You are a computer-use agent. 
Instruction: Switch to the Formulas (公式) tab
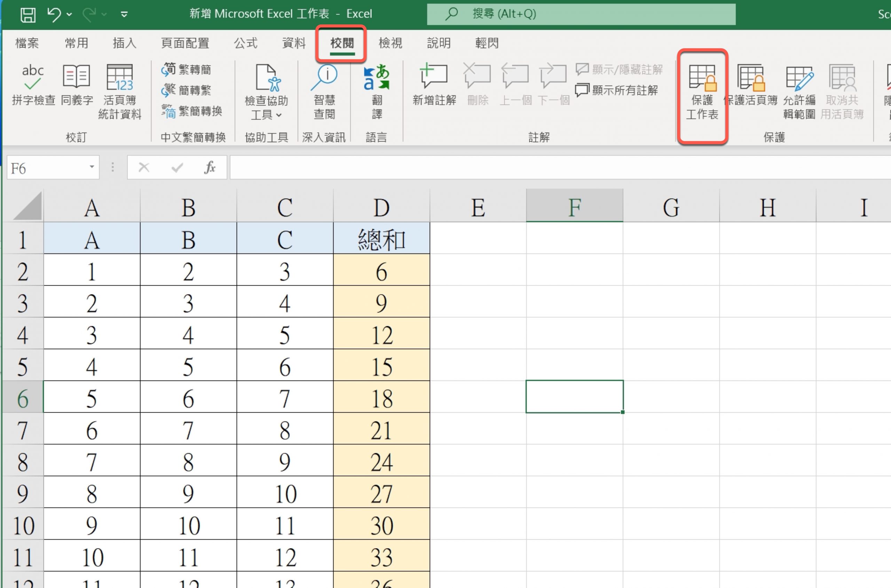pyautogui.click(x=245, y=43)
